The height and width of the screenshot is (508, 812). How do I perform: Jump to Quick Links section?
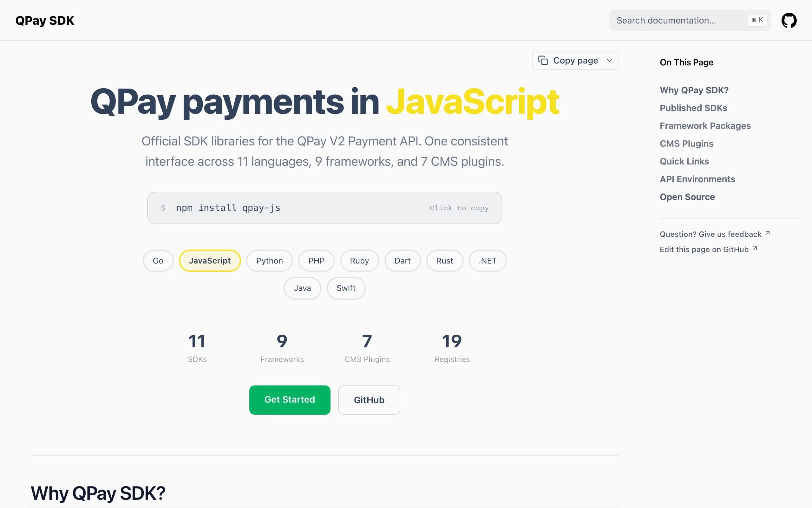click(x=684, y=161)
